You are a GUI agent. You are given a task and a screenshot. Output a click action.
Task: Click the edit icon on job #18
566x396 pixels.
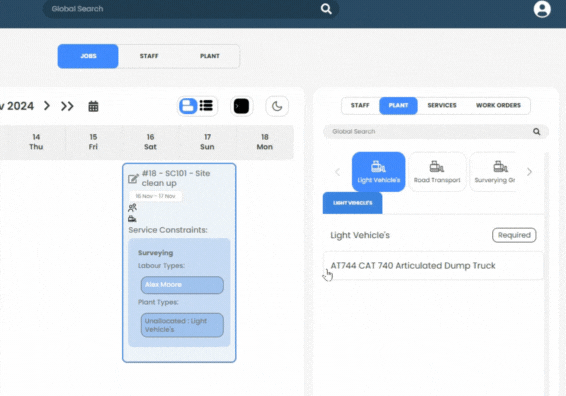pos(133,178)
